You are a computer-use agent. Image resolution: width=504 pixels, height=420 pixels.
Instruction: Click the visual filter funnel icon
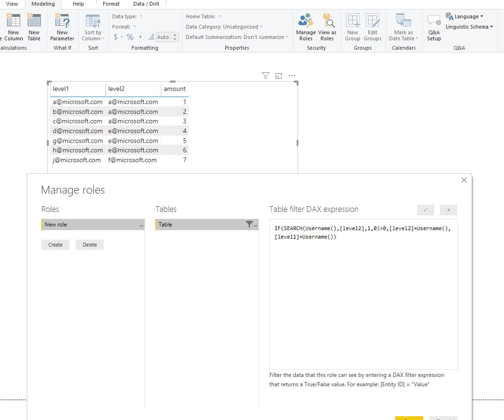[x=266, y=75]
